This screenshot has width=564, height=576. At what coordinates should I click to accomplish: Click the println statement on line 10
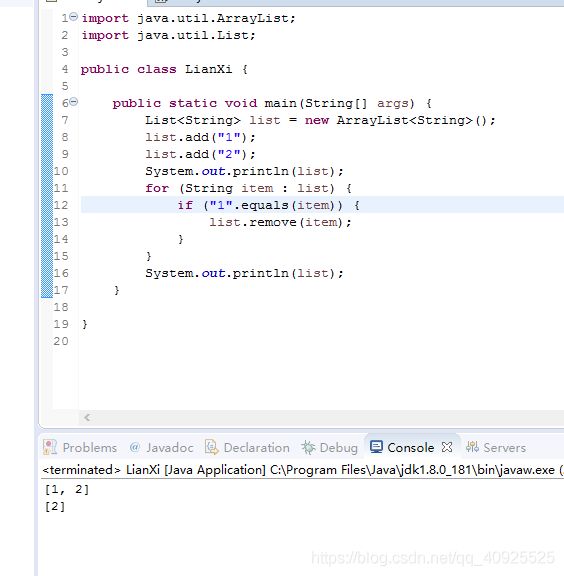point(244,171)
